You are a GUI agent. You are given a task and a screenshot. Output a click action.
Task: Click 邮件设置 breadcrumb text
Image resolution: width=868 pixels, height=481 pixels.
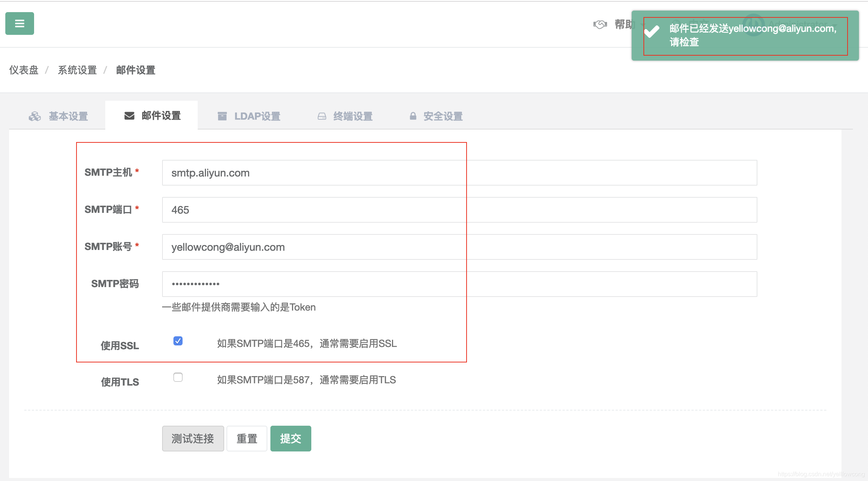click(136, 70)
